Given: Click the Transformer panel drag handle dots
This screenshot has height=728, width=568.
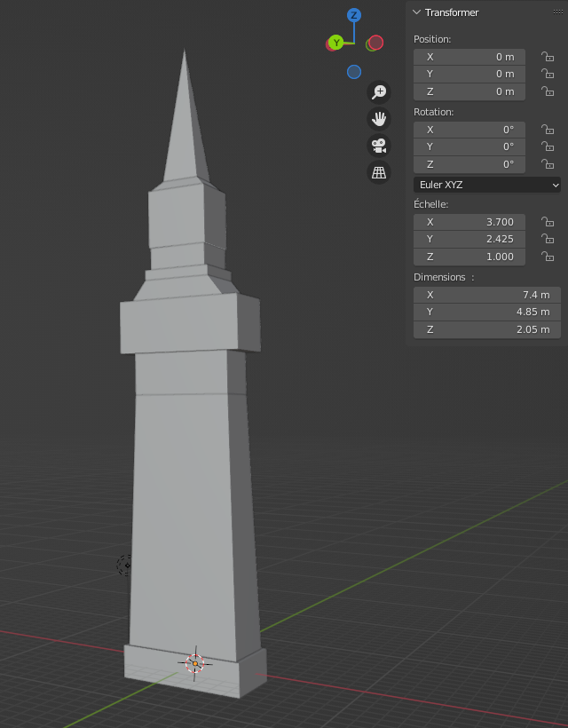Looking at the screenshot, I should pyautogui.click(x=557, y=12).
